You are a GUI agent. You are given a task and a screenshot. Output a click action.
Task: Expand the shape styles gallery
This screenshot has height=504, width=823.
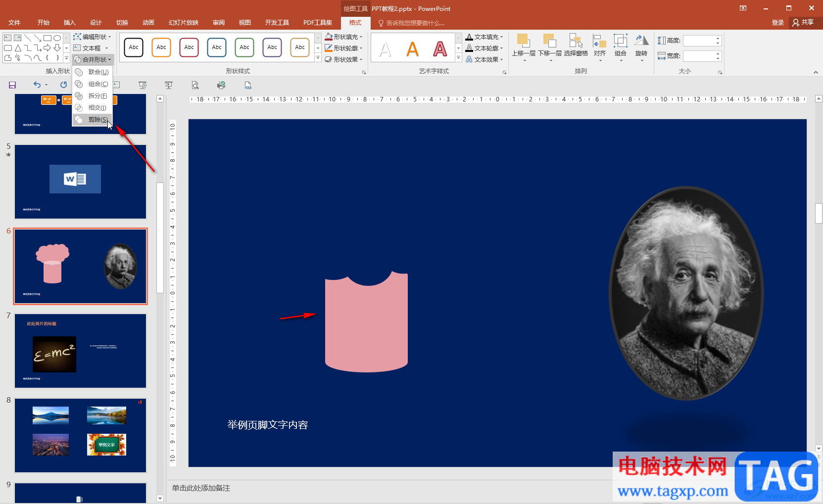pyautogui.click(x=318, y=58)
